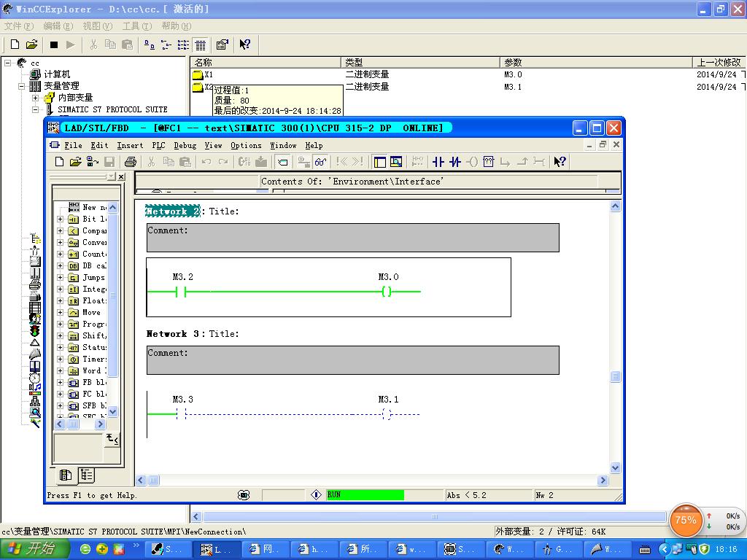Image resolution: width=747 pixels, height=560 pixels.
Task: Expand the Counter catalog folder
Action: tap(60, 254)
